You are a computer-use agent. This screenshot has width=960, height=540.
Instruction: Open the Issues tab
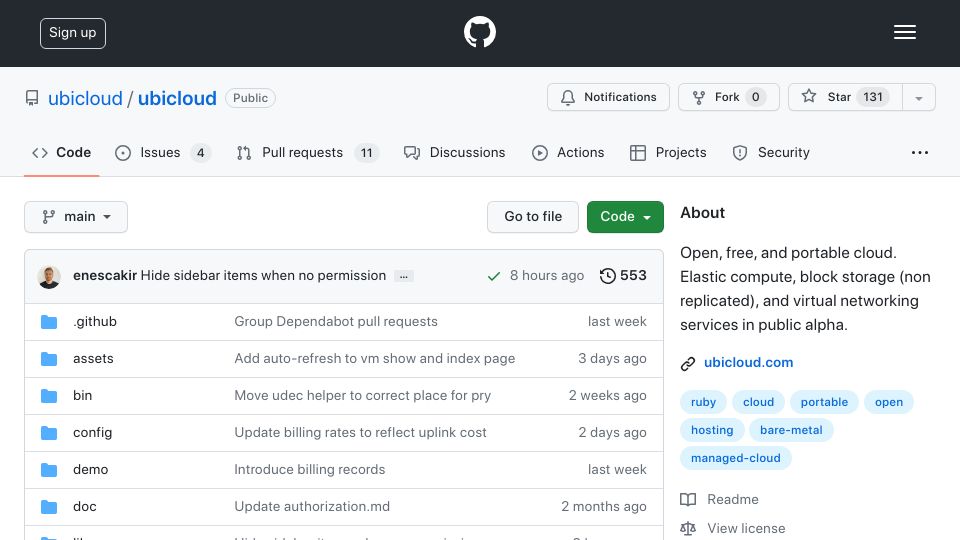coord(163,152)
